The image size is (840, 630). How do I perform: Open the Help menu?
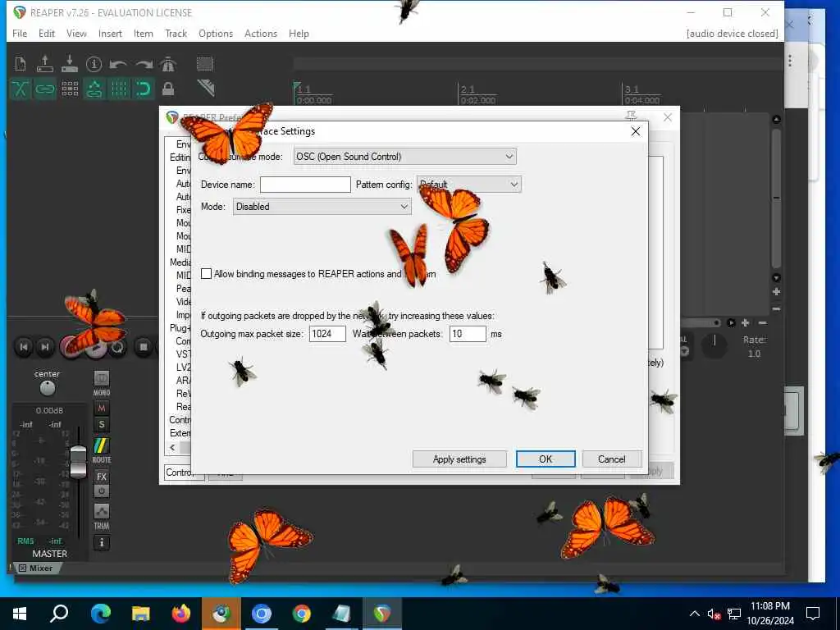click(x=299, y=33)
